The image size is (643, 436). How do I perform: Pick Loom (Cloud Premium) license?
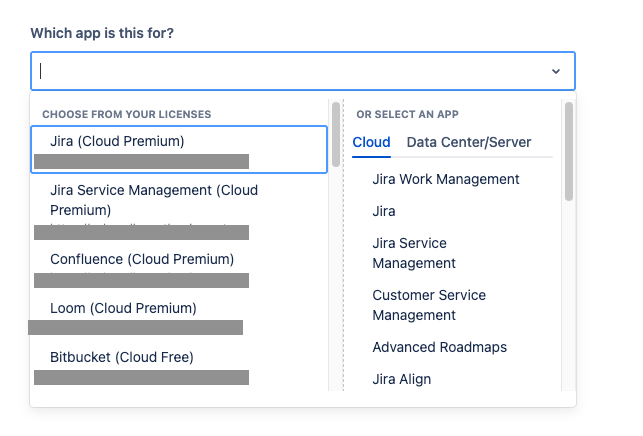123,308
